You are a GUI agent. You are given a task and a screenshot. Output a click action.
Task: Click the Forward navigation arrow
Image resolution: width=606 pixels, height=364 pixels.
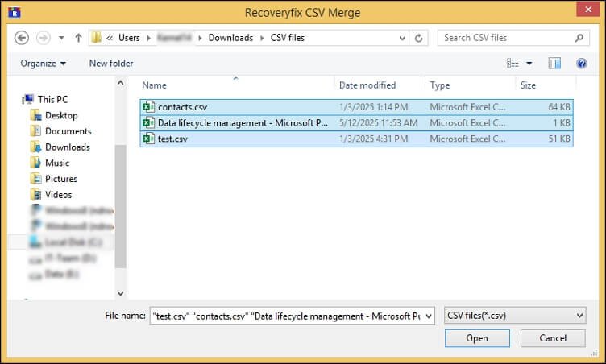pyautogui.click(x=44, y=38)
